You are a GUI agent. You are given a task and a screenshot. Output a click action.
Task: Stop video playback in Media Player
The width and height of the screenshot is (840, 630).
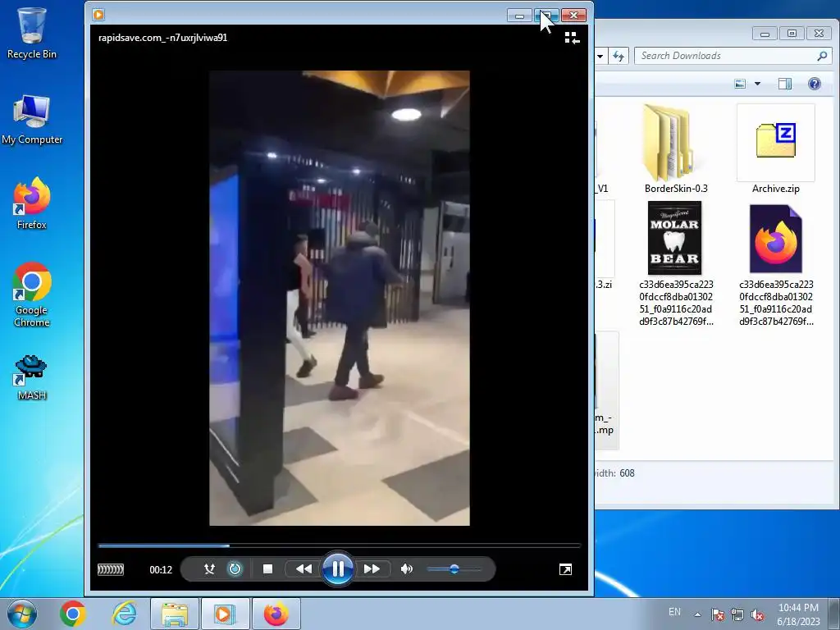(x=268, y=569)
